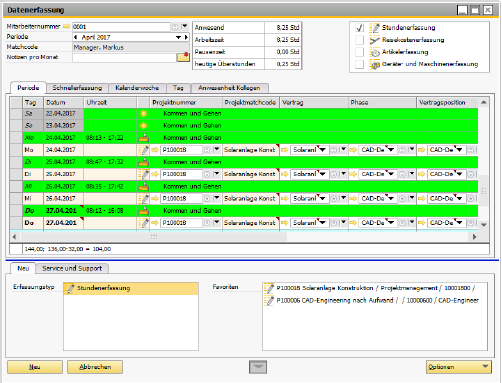Click the horizontal scroll right arrow of the table
This screenshot has height=383, width=502.
coord(474,237)
